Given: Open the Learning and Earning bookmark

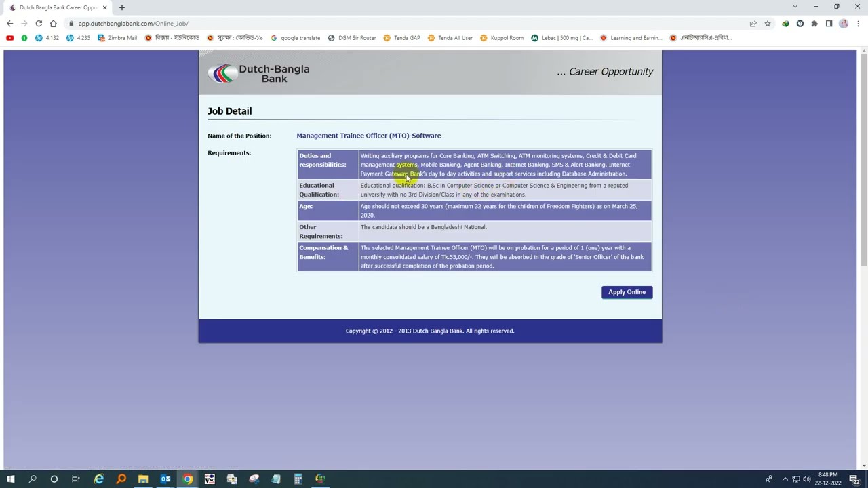Looking at the screenshot, I should coord(631,38).
